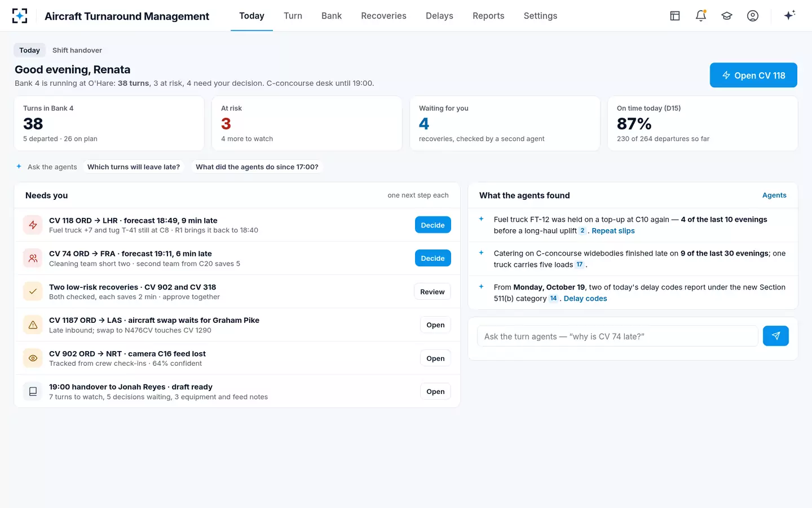Open the At risk stat card
The height and width of the screenshot is (508, 812).
307,123
